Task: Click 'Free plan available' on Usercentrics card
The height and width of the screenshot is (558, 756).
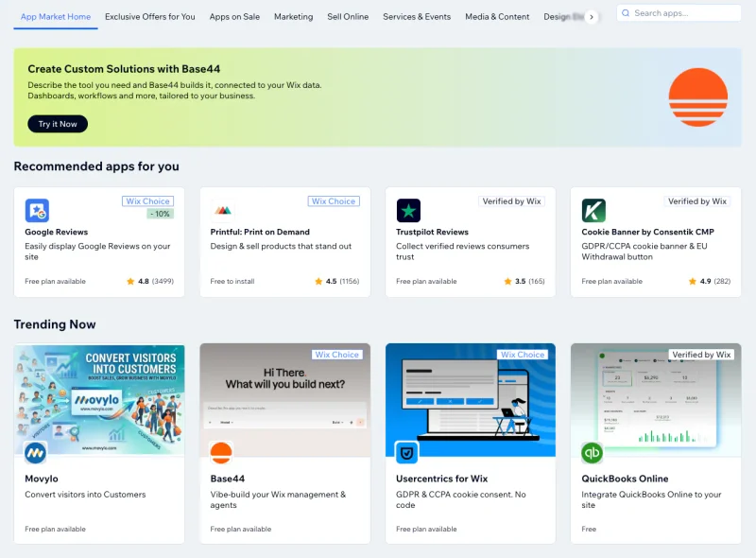Action: tap(426, 529)
